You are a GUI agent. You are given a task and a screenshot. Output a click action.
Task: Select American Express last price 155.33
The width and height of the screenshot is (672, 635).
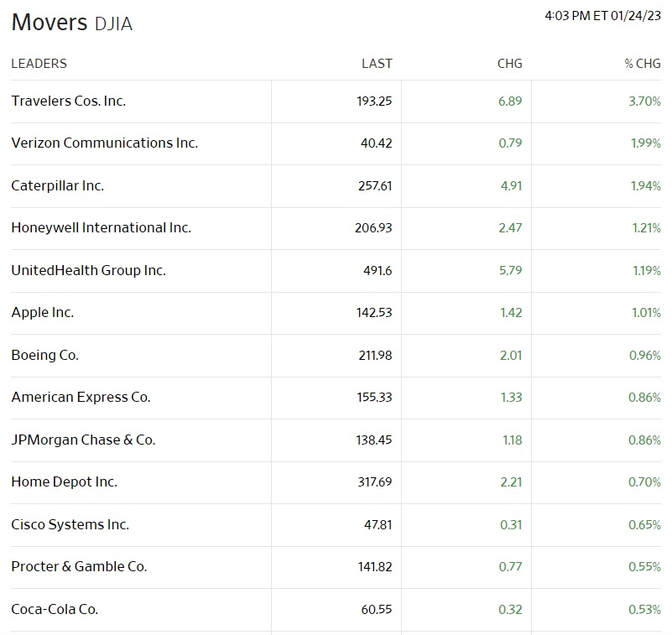pos(374,398)
